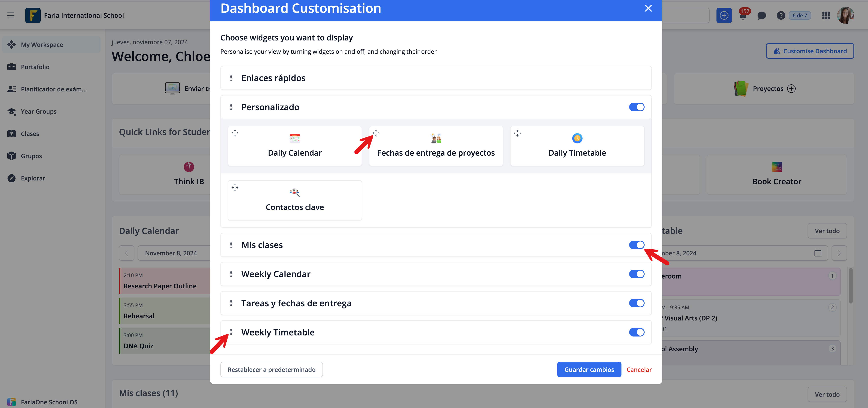
Task: Click the Daily Calendar widget move handle
Action: 235,133
